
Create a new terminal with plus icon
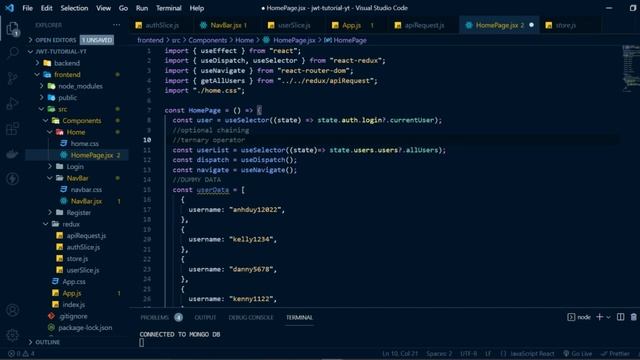(599, 317)
